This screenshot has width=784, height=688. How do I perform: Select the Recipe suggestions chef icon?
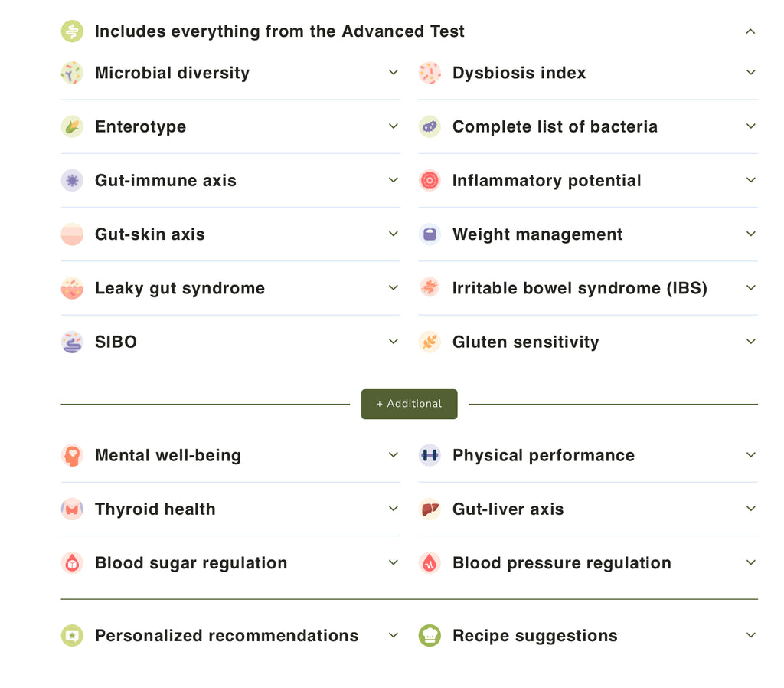point(430,635)
